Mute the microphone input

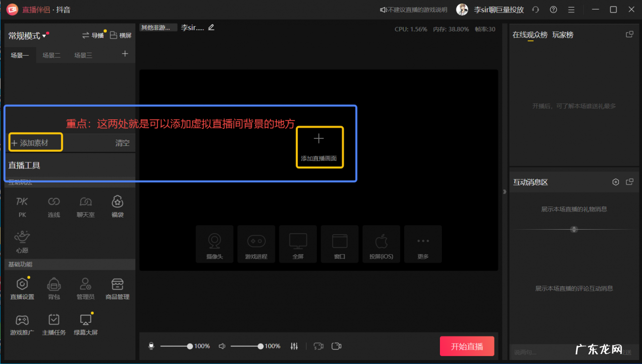(151, 346)
